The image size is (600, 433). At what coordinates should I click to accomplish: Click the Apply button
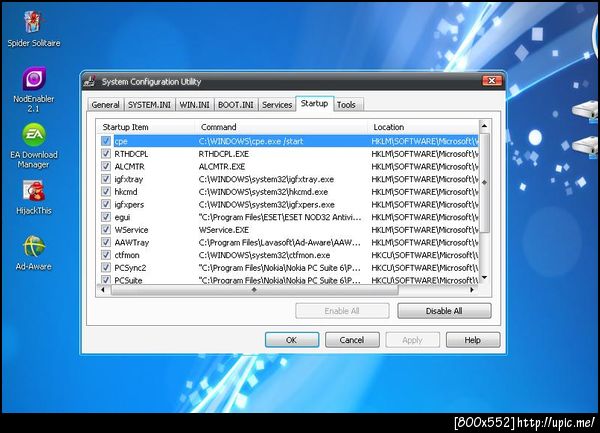click(412, 340)
